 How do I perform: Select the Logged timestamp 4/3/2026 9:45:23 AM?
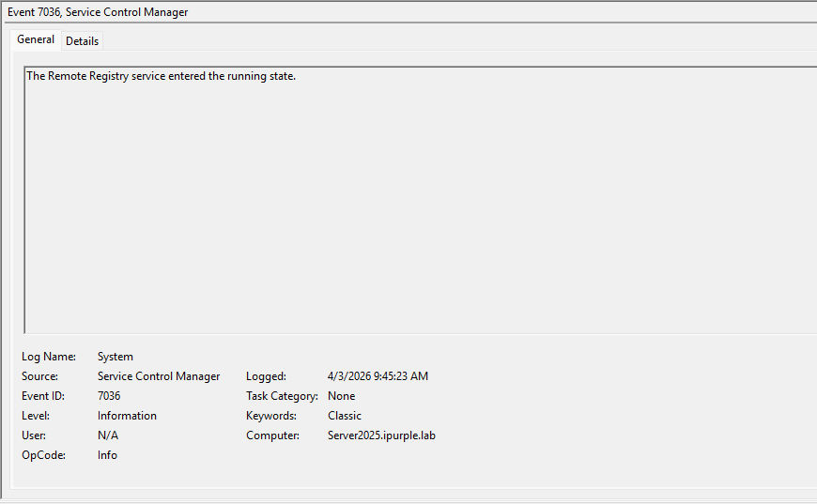378,376
